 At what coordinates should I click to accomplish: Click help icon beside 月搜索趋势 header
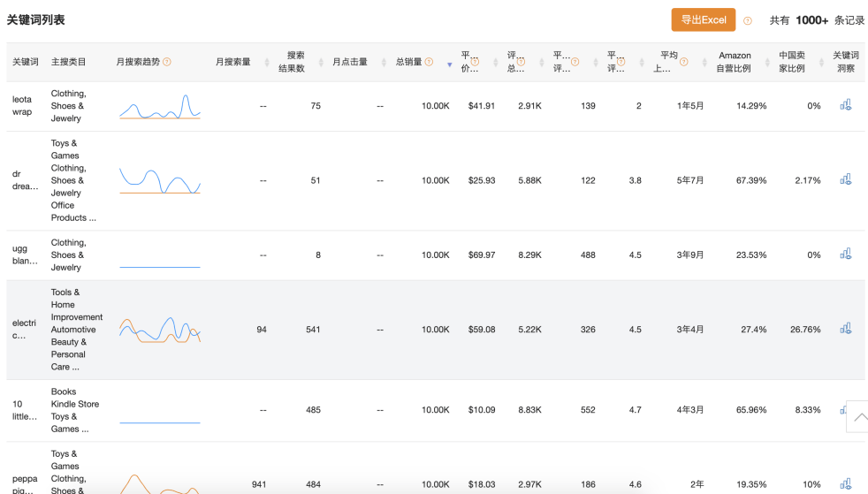click(x=167, y=62)
